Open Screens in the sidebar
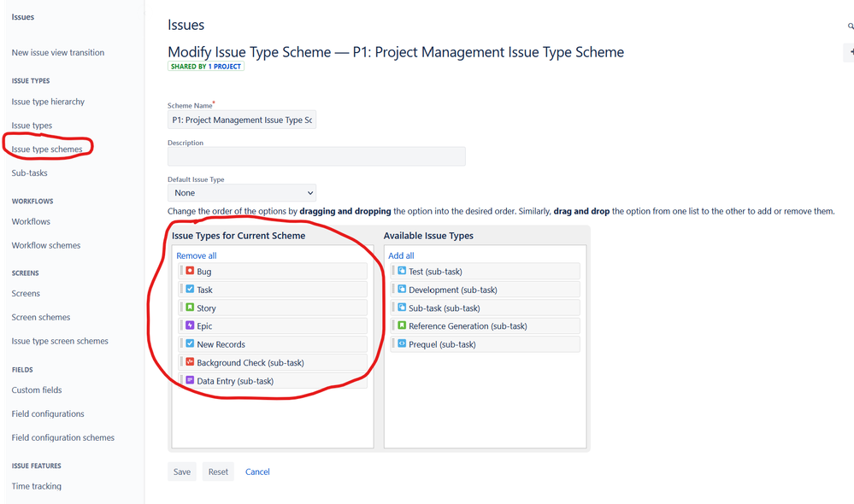854x504 pixels. 26,293
